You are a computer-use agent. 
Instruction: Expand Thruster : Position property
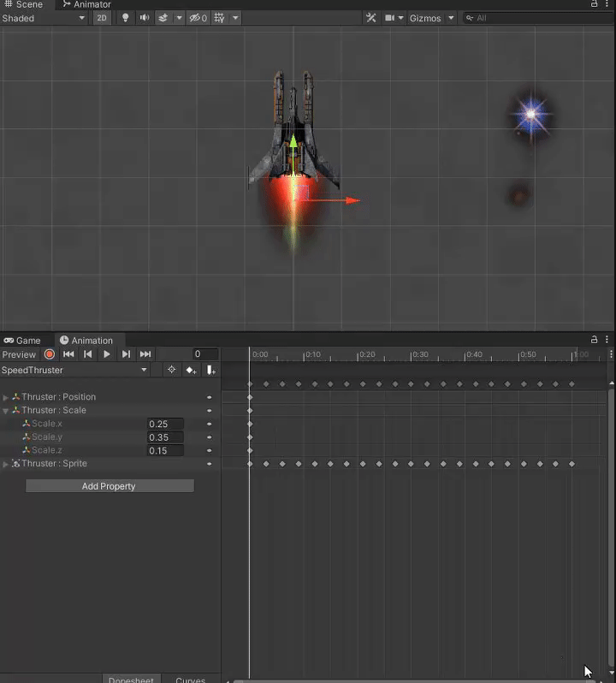click(x=6, y=397)
